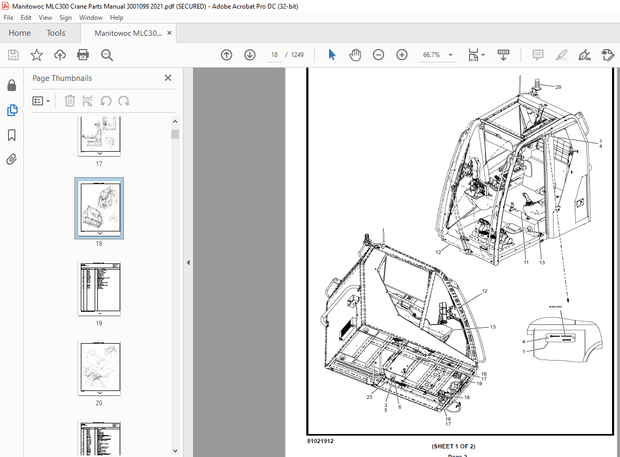Click the thumbnails scrollbar handle
The image size is (620, 457).
(x=175, y=134)
